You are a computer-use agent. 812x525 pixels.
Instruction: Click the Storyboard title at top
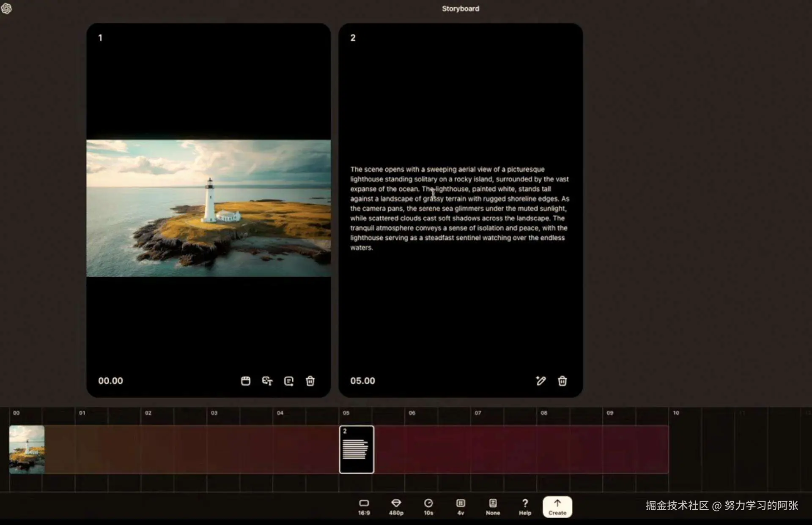461,8
